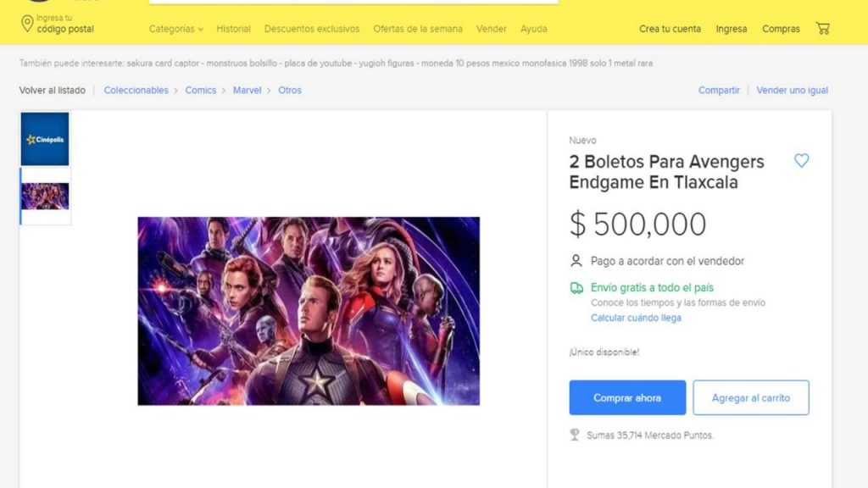Viewport: 868px width, 488px height.
Task: Expand the Categorías dropdown
Action: [x=176, y=29]
